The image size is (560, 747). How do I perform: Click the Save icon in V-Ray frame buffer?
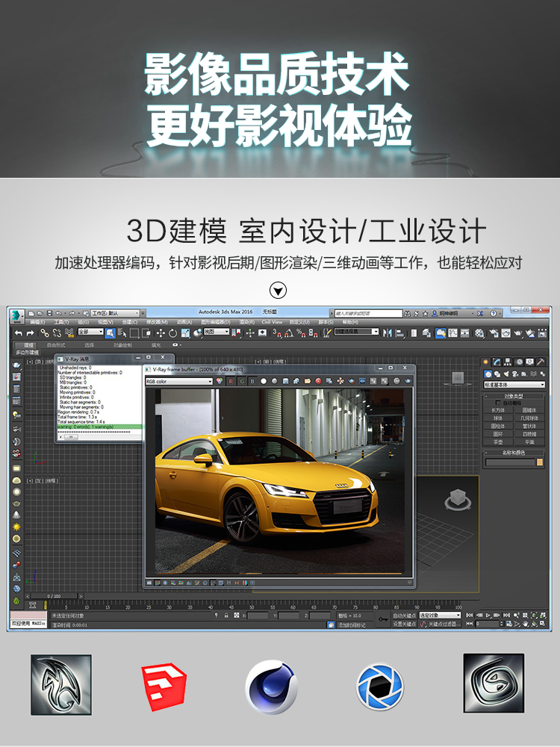[x=286, y=381]
